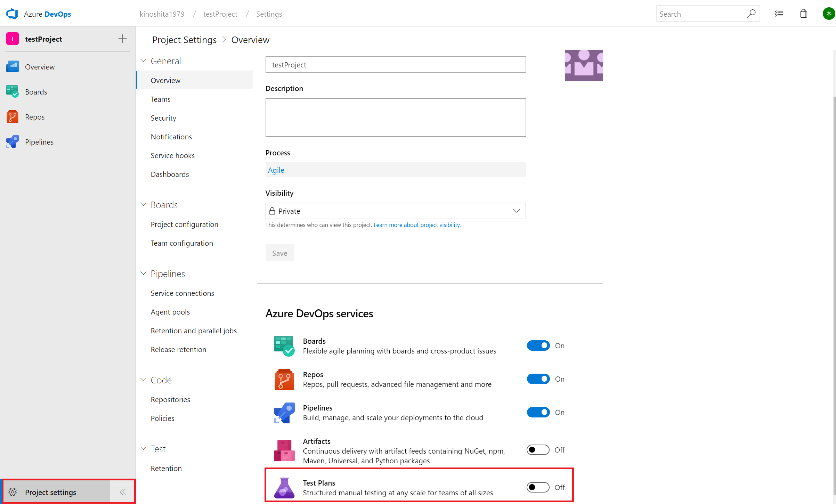Turn off the Repos service toggle
The width and height of the screenshot is (836, 504).
pos(538,379)
